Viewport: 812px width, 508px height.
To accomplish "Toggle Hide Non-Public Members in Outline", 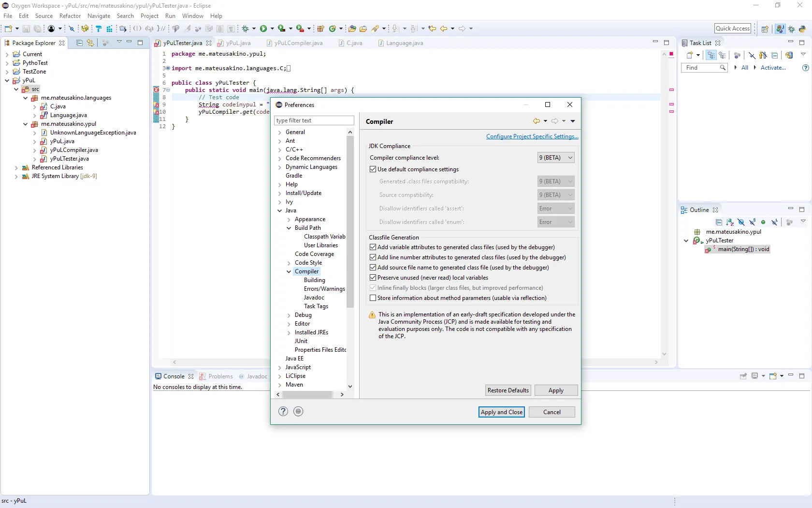I will point(763,222).
